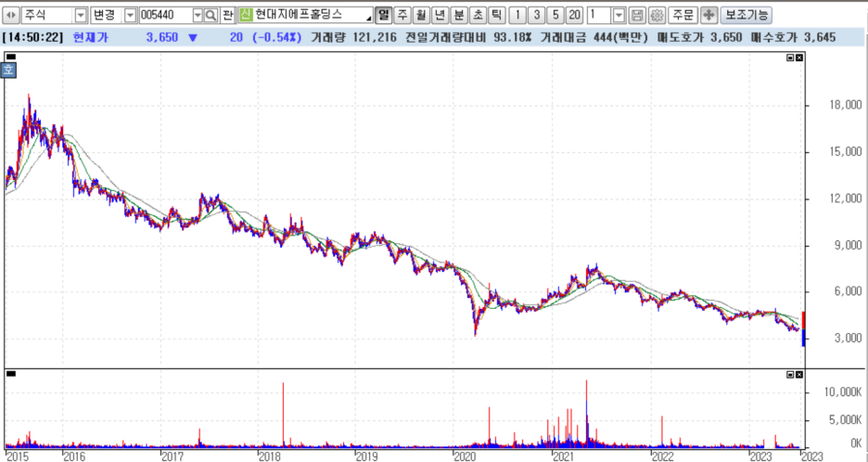This screenshot has width=868, height=462.
Task: Close the price chart panel
Action: pyautogui.click(x=798, y=58)
